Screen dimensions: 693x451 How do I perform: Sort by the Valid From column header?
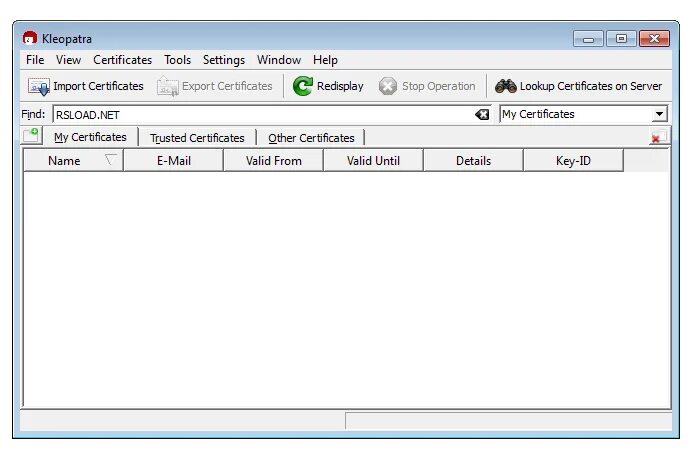click(x=274, y=161)
